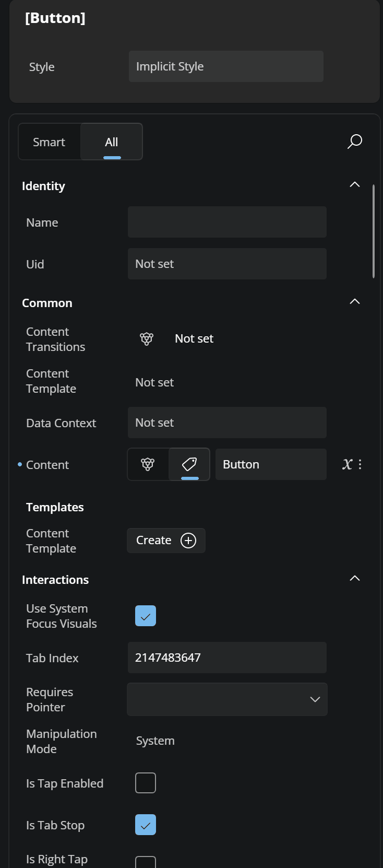Select the resource mode icon for Content
Viewport: 383px width, 868px height.
pos(148,464)
